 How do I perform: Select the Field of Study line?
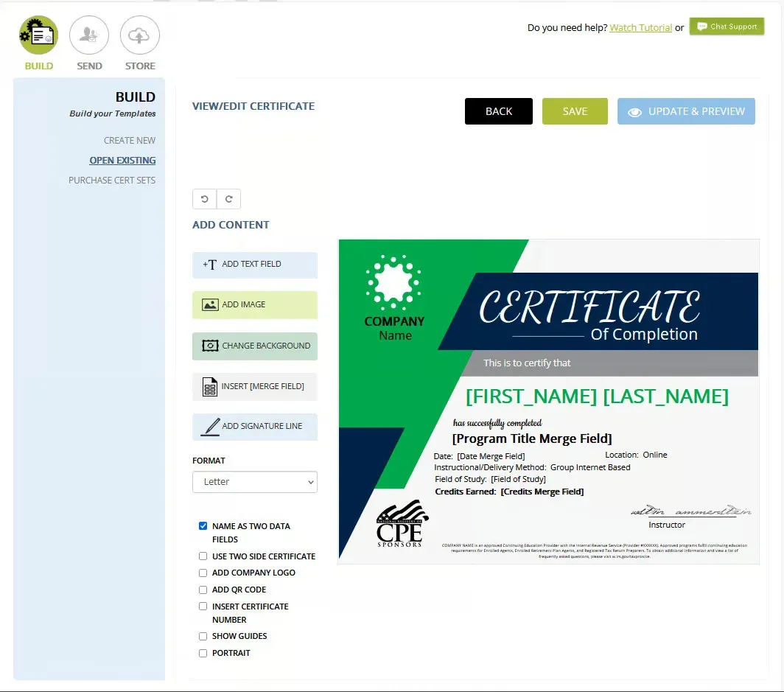point(490,479)
